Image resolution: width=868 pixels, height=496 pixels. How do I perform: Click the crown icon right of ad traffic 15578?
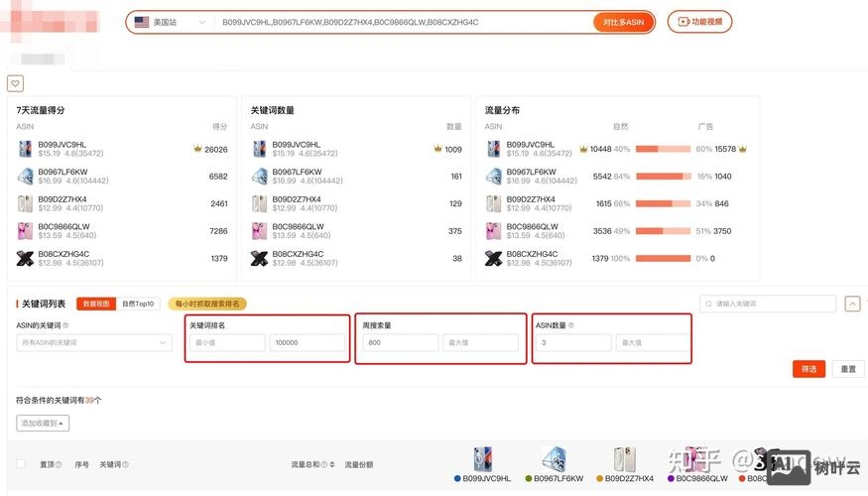point(743,149)
